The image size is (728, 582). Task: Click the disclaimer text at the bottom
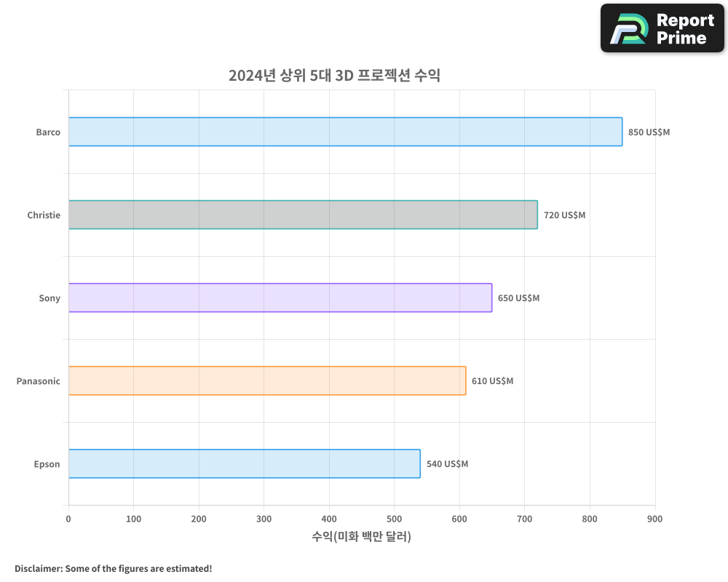[x=113, y=568]
